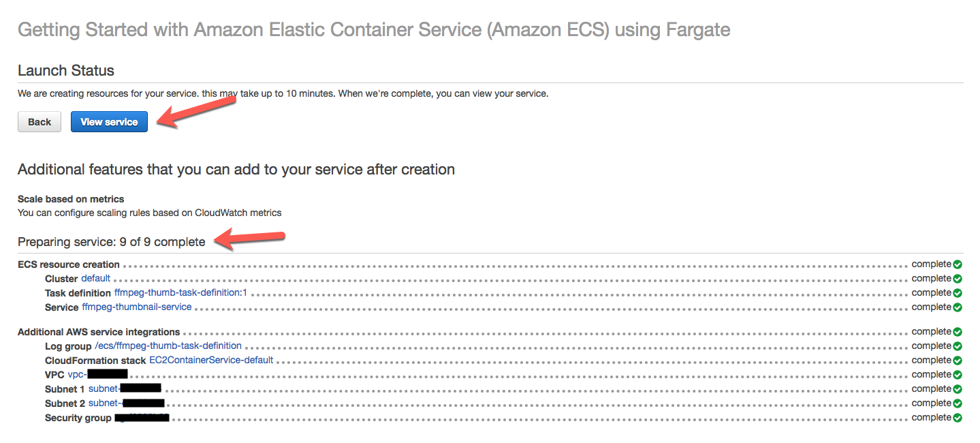
Task: Click the Log group complete check icon
Action: (958, 346)
